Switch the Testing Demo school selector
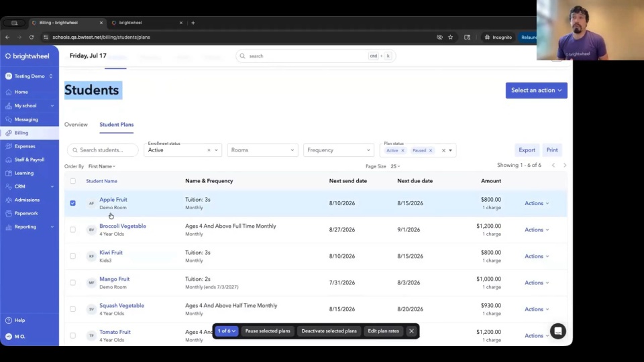 coord(29,76)
